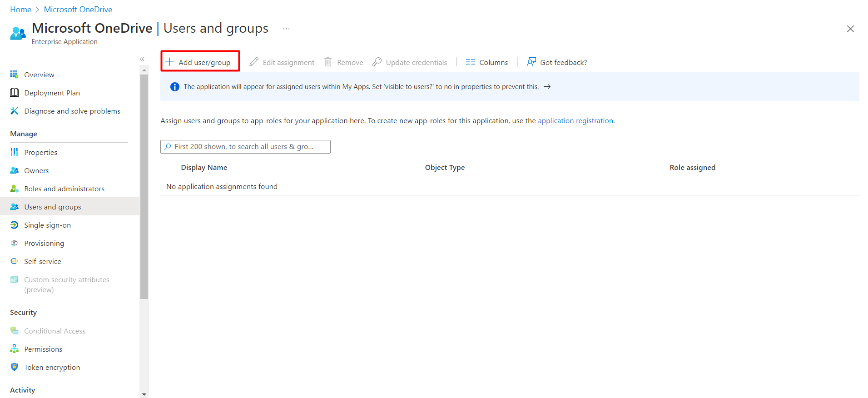Click the Object Type column header
Screen dimensions: 868x398
pos(445,167)
